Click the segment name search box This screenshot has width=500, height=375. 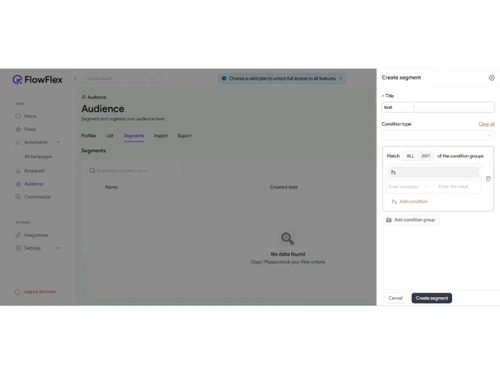point(135,170)
